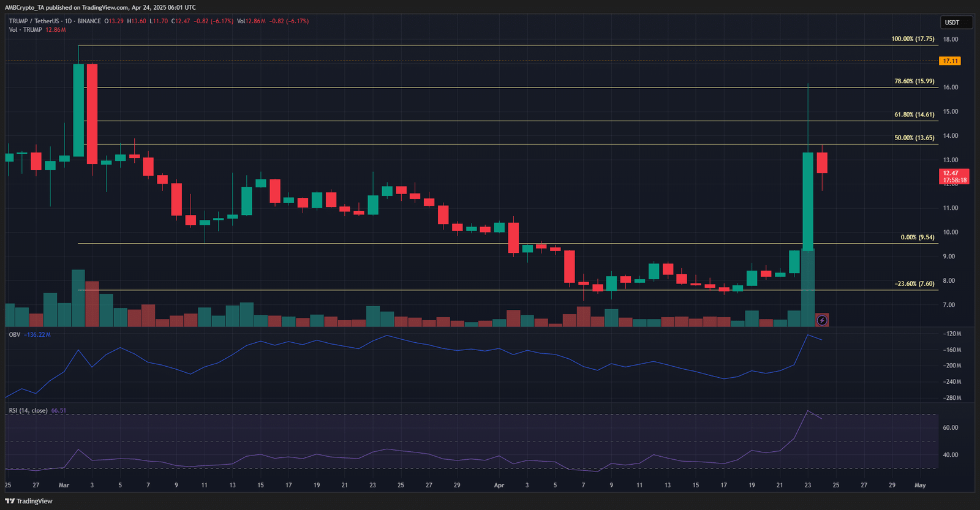Open the USDT currency selector
Viewport: 980px width, 510px height.
tap(956, 23)
